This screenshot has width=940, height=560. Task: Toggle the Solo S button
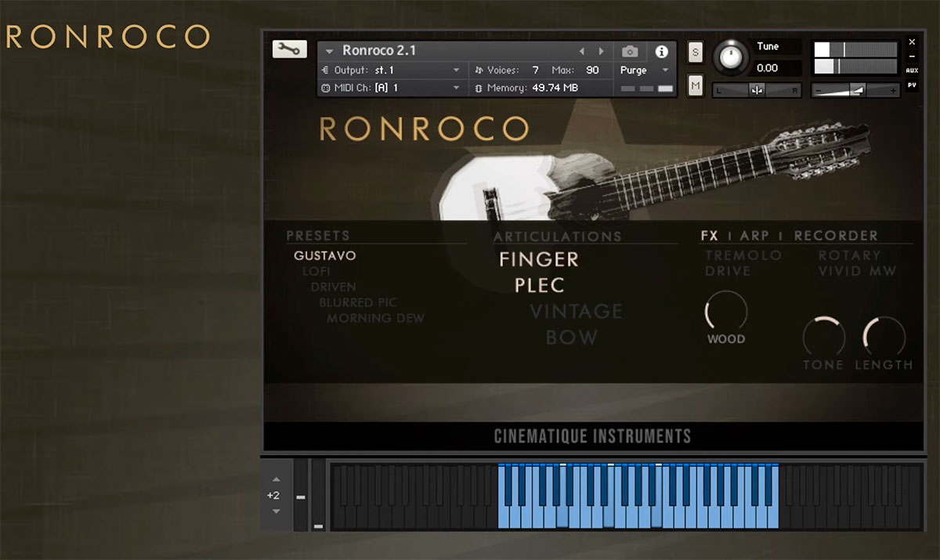[x=696, y=52]
